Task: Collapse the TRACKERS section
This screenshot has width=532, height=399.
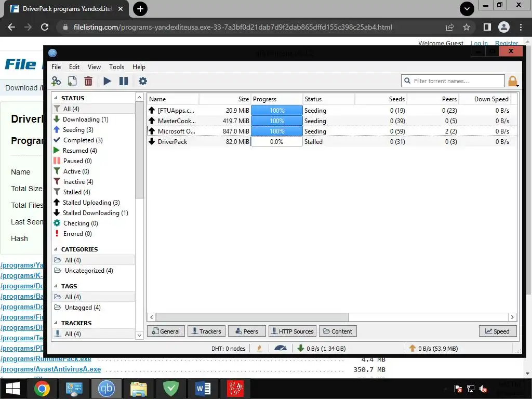Action: (x=56, y=323)
